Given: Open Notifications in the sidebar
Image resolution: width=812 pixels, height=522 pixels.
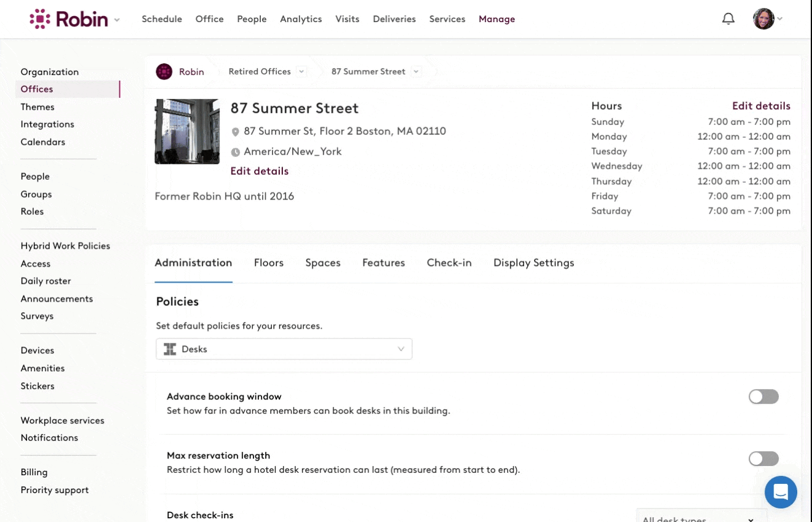Looking at the screenshot, I should tap(49, 438).
